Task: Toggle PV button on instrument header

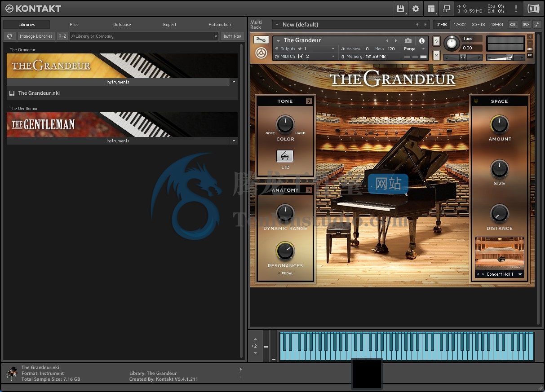Action: pyautogui.click(x=530, y=56)
